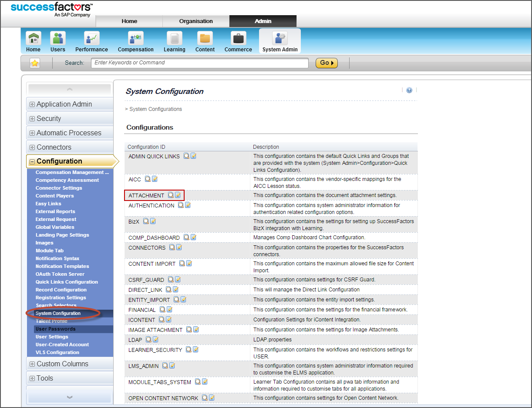
Task: Switch to the Organisation tab
Action: tap(196, 21)
